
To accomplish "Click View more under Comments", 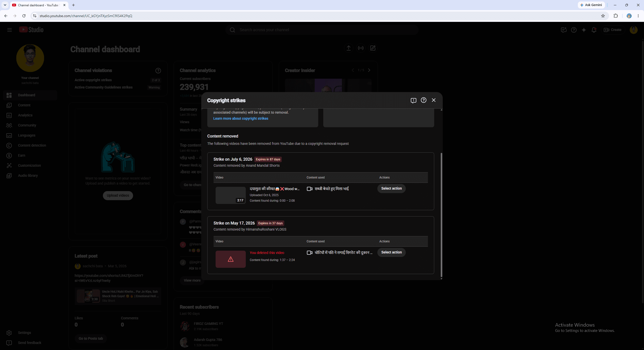I will [x=192, y=280].
